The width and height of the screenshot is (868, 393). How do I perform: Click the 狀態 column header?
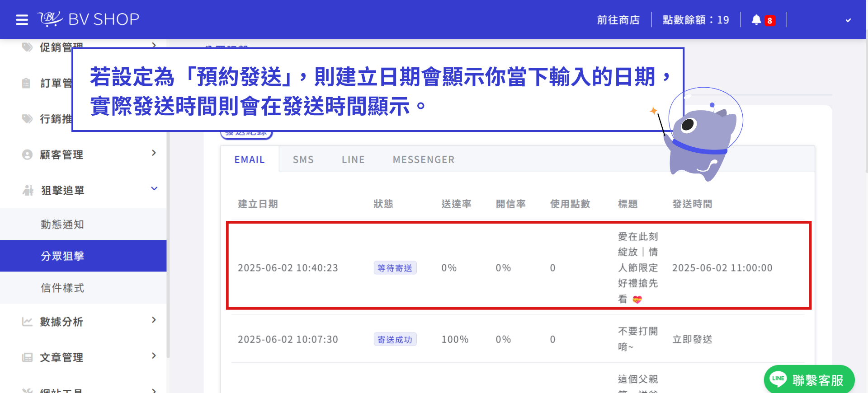click(383, 204)
